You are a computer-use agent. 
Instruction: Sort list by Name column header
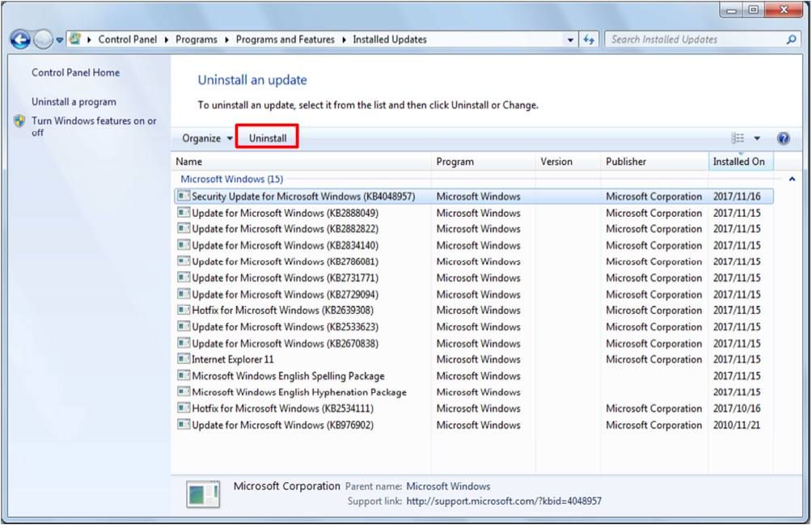click(302, 162)
